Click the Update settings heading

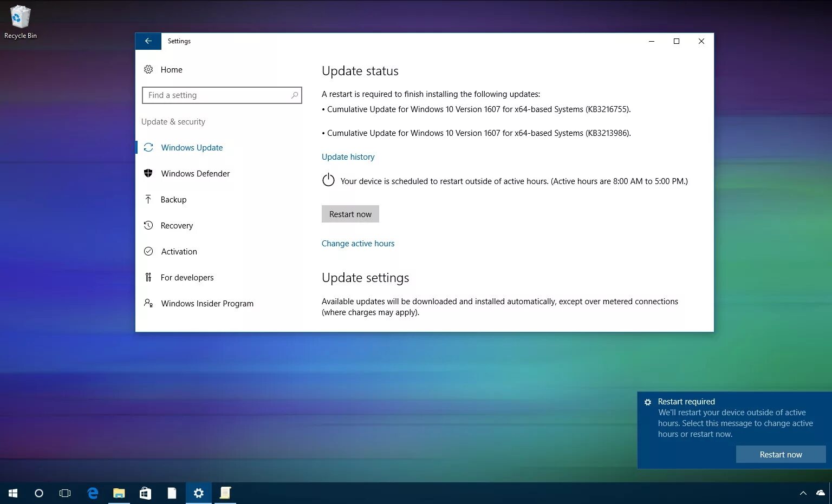coord(366,278)
